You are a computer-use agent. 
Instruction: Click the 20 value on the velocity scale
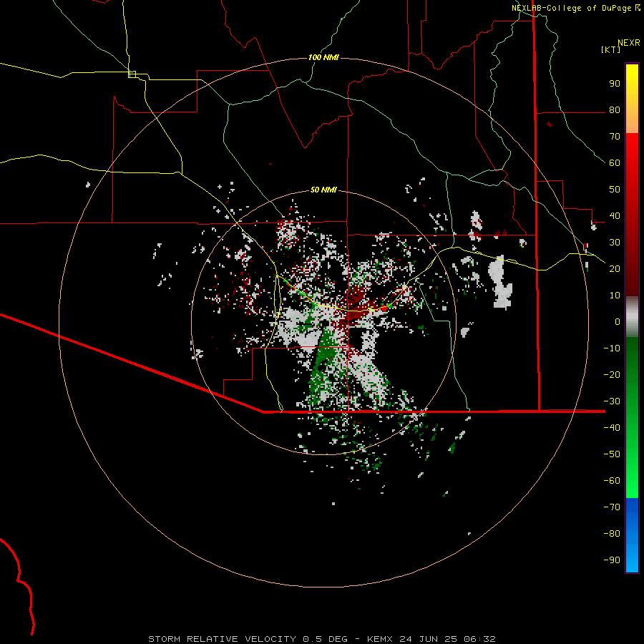(615, 269)
